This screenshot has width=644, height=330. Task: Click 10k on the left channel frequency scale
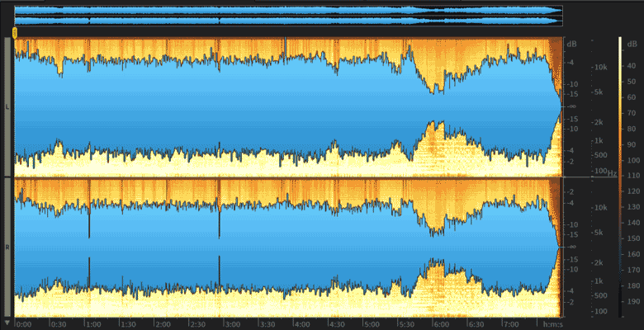point(601,67)
